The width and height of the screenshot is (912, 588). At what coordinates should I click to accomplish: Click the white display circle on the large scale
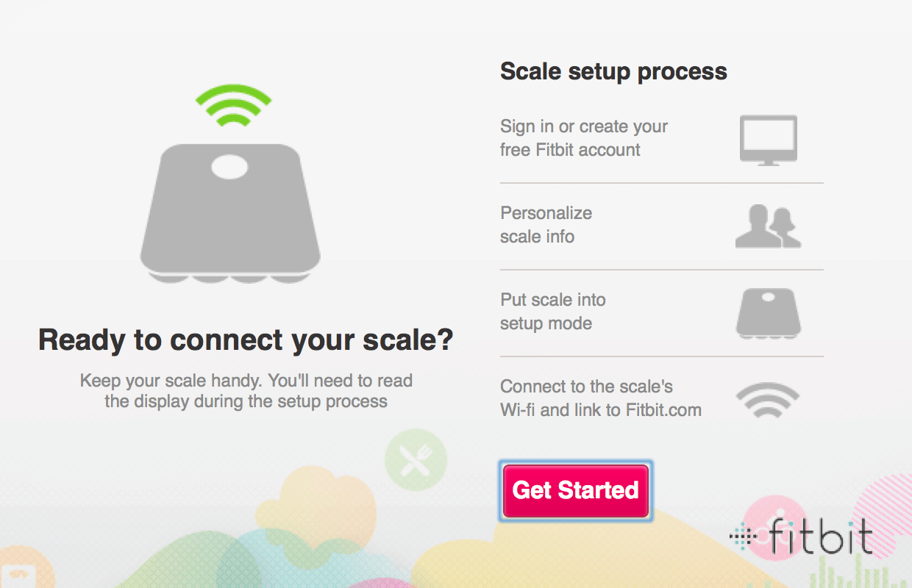click(x=229, y=167)
